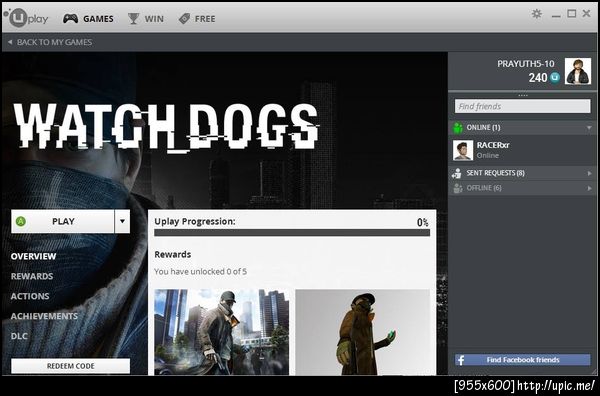
Task: Click the PRAYUTH5-10 profile avatar
Action: click(x=578, y=71)
